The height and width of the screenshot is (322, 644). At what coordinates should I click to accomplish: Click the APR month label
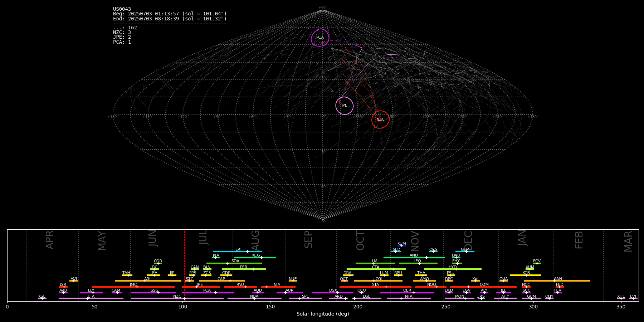pyautogui.click(x=50, y=240)
